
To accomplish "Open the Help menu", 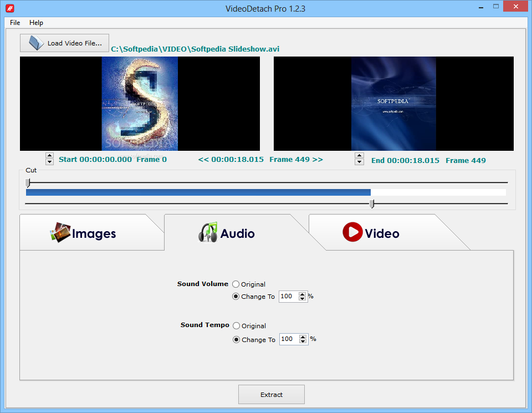I will click(36, 23).
